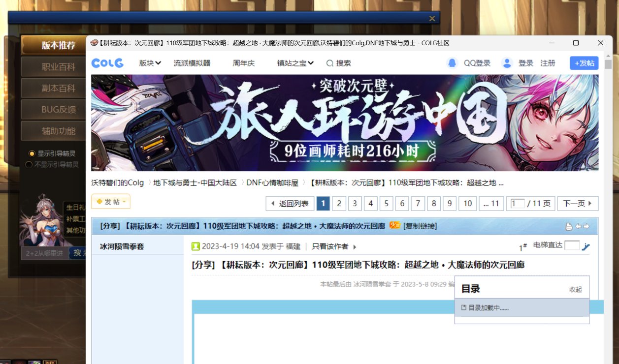
Task: Click the user avatar icon beside 登录
Action: (507, 63)
